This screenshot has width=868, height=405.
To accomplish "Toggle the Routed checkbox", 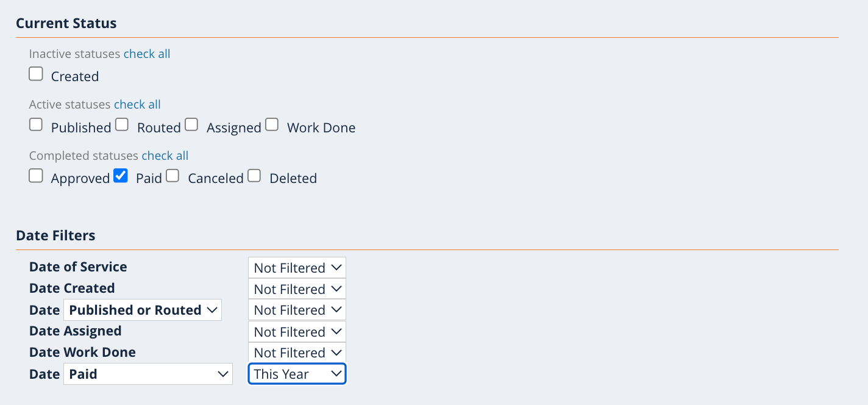I will [122, 125].
